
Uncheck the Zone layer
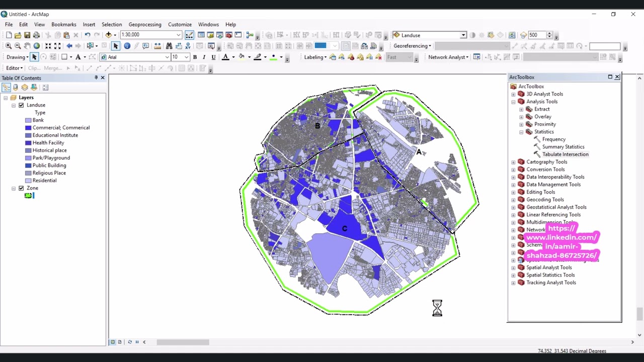tap(21, 188)
